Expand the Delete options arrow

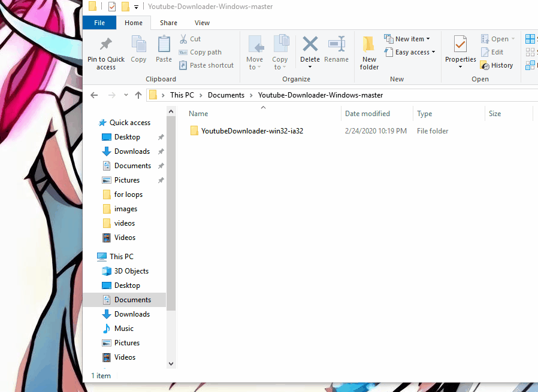[310, 67]
